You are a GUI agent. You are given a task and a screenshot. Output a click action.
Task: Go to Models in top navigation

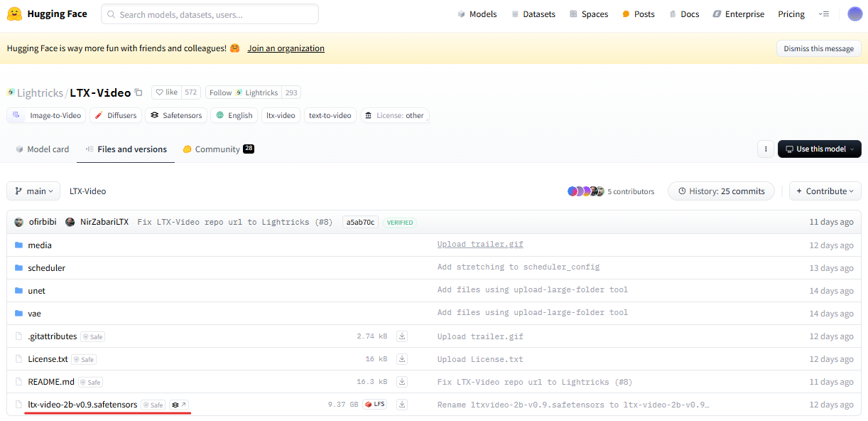point(477,14)
